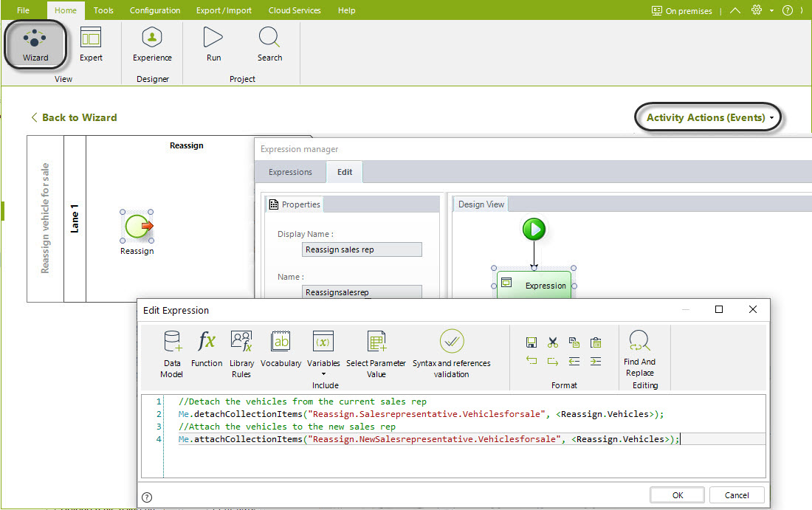Select the Properties panel tab
Image resolution: width=812 pixels, height=510 pixels.
(x=294, y=204)
